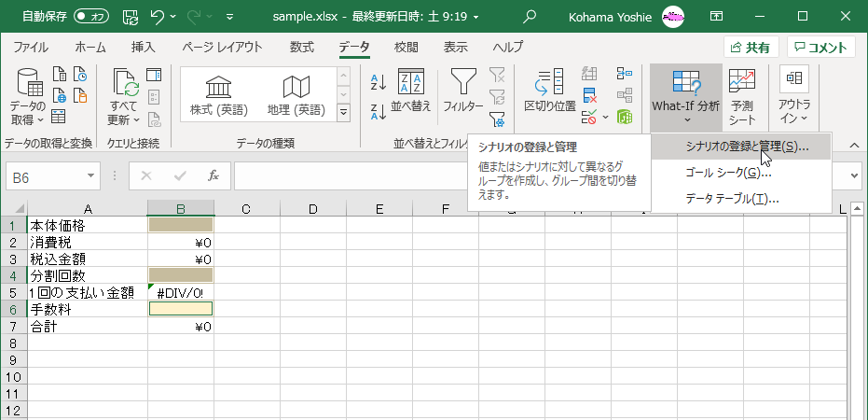Click the 区切り位置 text-to-columns icon
Viewport: 868px width, 420px height.
click(549, 91)
